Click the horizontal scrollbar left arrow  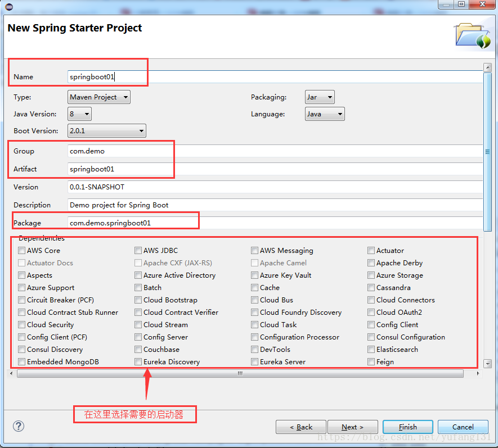coord(11,373)
